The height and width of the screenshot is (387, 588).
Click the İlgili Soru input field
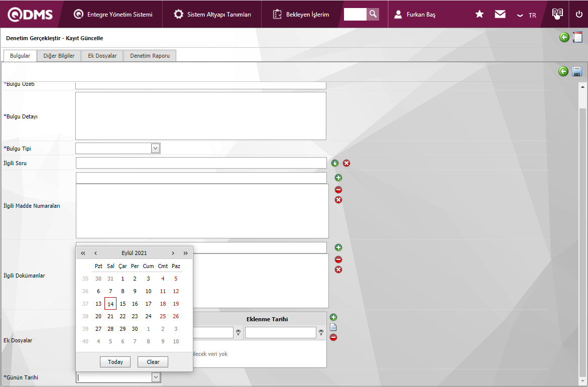click(201, 163)
